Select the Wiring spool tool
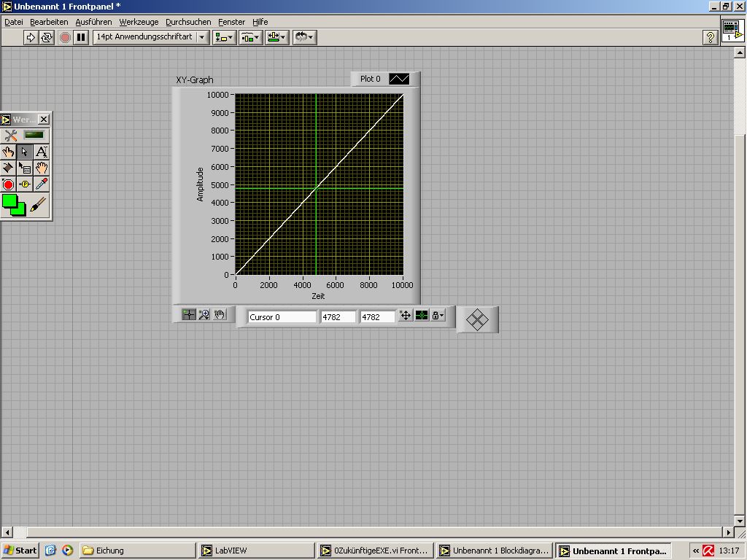The image size is (747, 560). [8, 168]
